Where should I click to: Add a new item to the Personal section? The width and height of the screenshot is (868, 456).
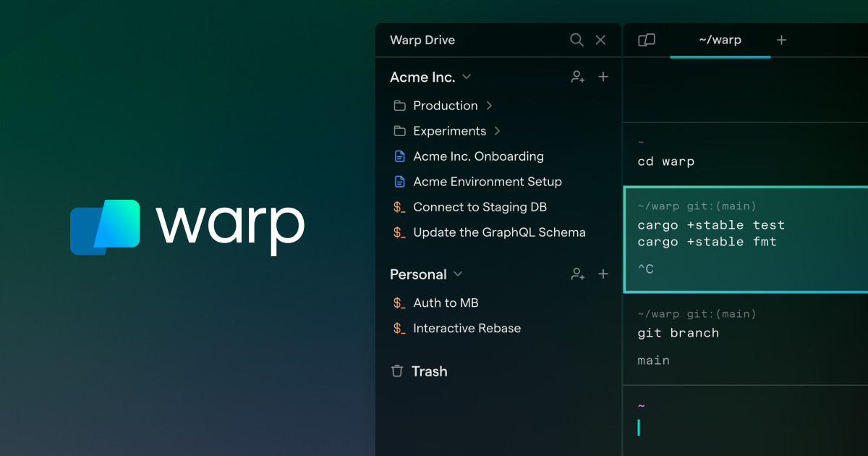tap(603, 274)
